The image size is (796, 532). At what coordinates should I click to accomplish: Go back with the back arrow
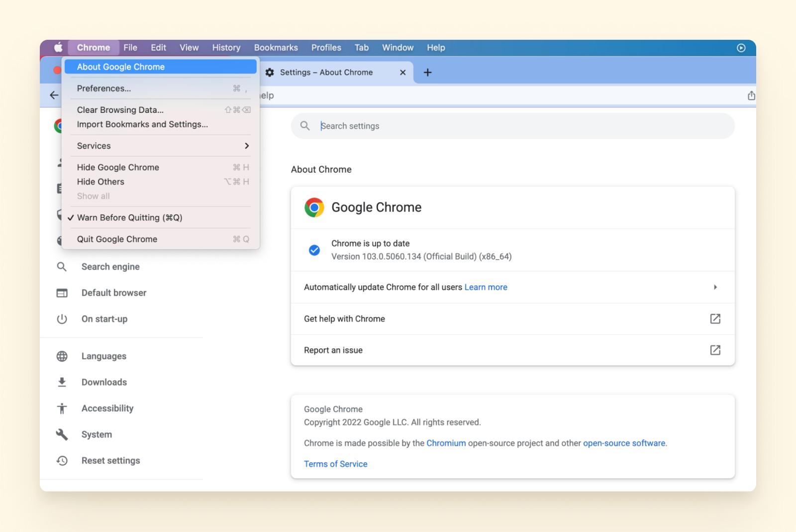(x=54, y=95)
